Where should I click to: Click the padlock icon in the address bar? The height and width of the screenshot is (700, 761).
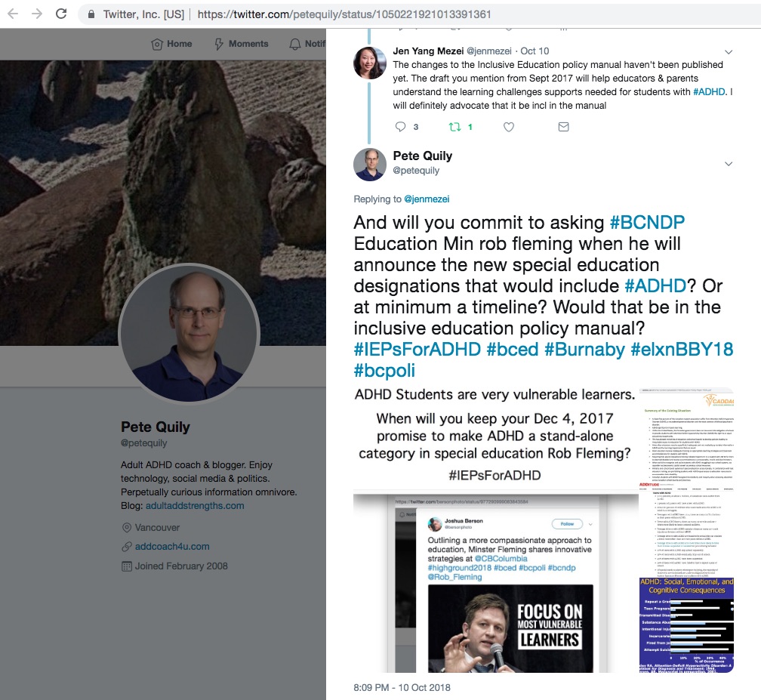(91, 14)
